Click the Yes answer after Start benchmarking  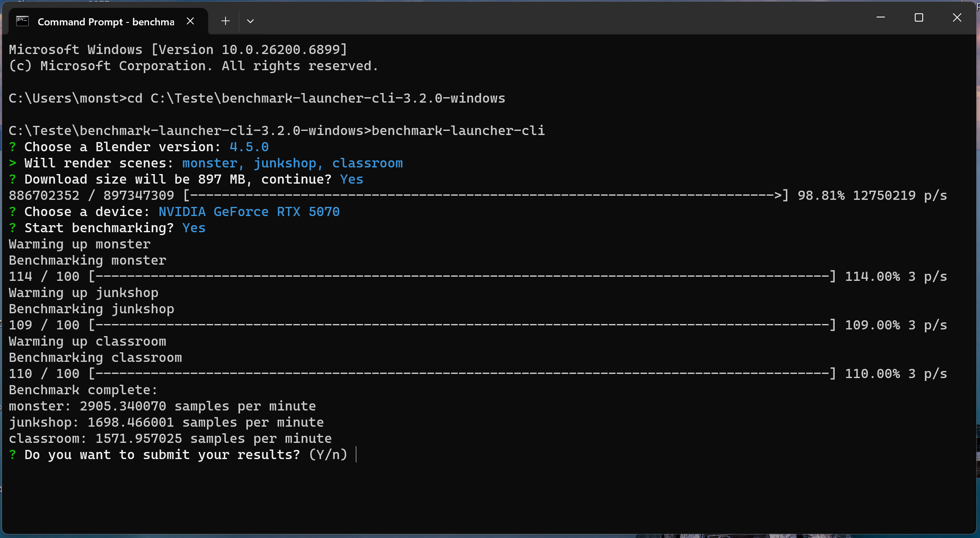pos(194,228)
